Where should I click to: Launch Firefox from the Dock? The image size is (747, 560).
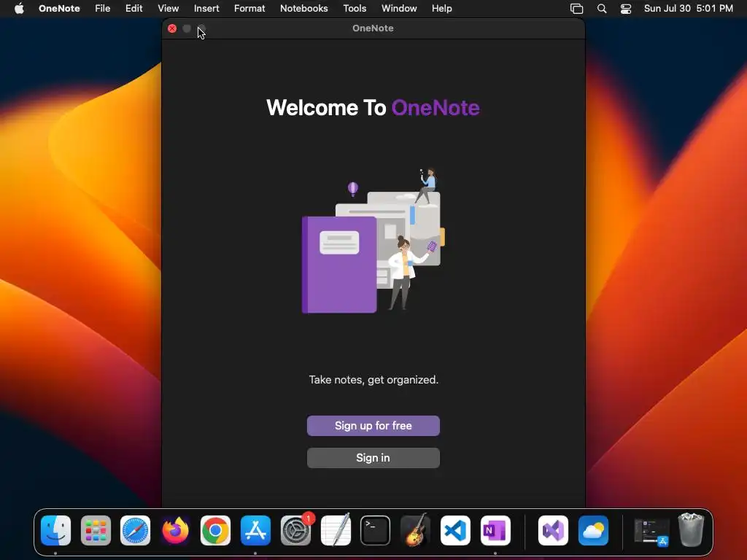click(175, 531)
